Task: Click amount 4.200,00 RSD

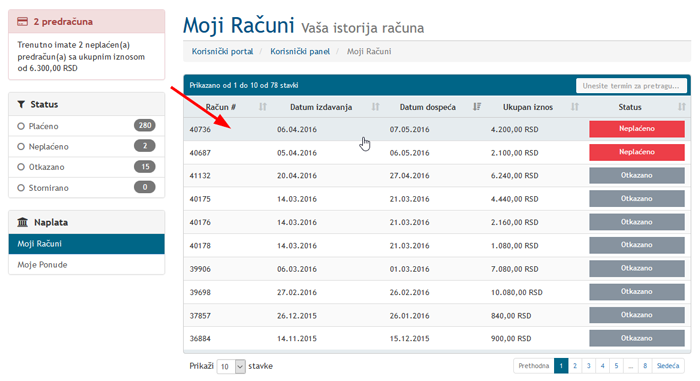Action: (x=515, y=130)
